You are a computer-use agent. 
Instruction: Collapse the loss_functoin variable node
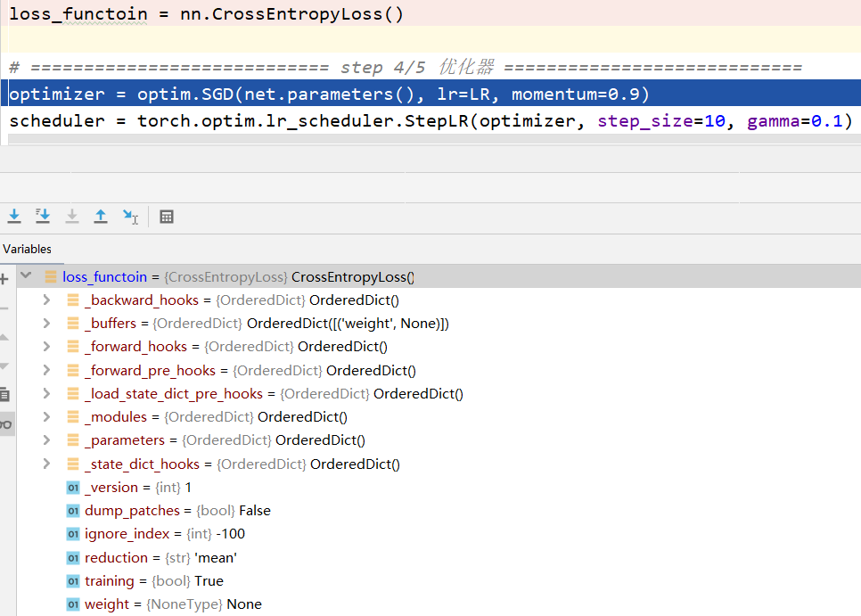26,275
